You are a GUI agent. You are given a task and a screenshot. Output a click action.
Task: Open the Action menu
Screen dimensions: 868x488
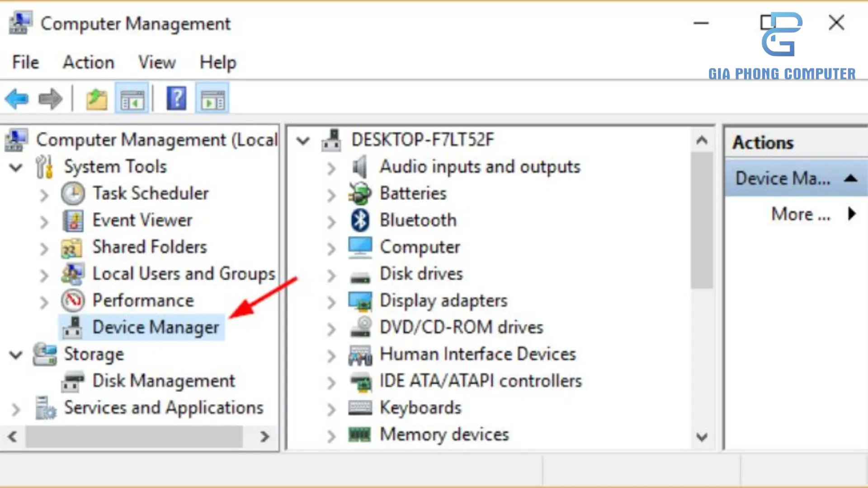click(88, 63)
